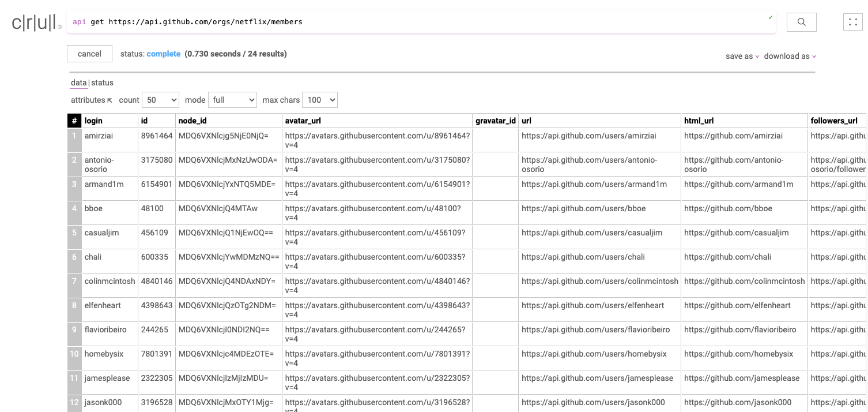
Task: Click the magnifier search button
Action: tap(801, 22)
